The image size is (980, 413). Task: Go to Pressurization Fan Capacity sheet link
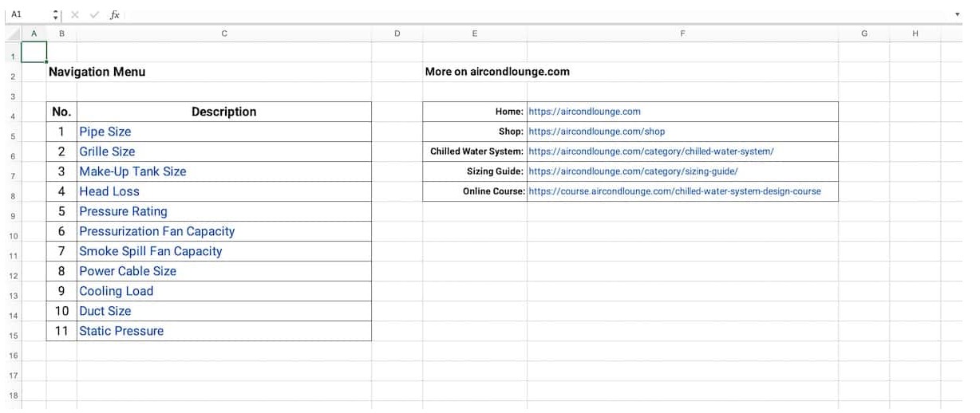[x=156, y=231]
